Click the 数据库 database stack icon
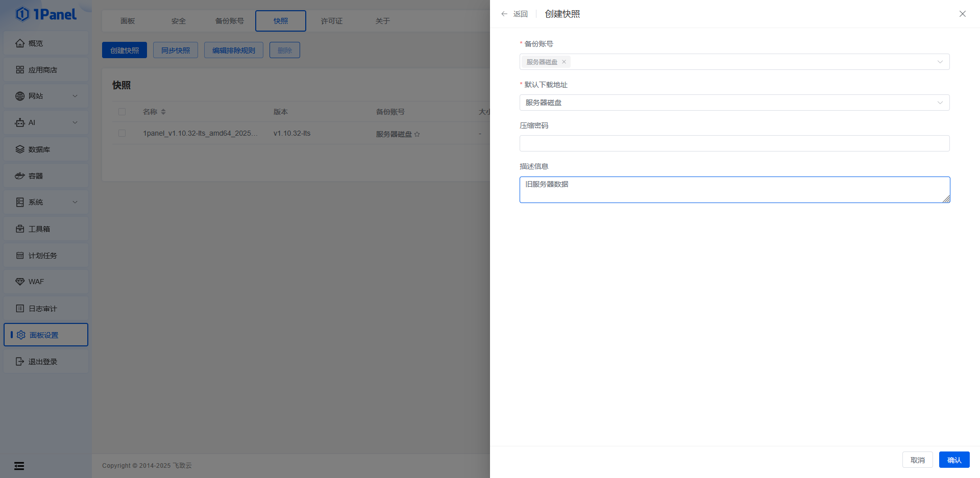 (20, 149)
